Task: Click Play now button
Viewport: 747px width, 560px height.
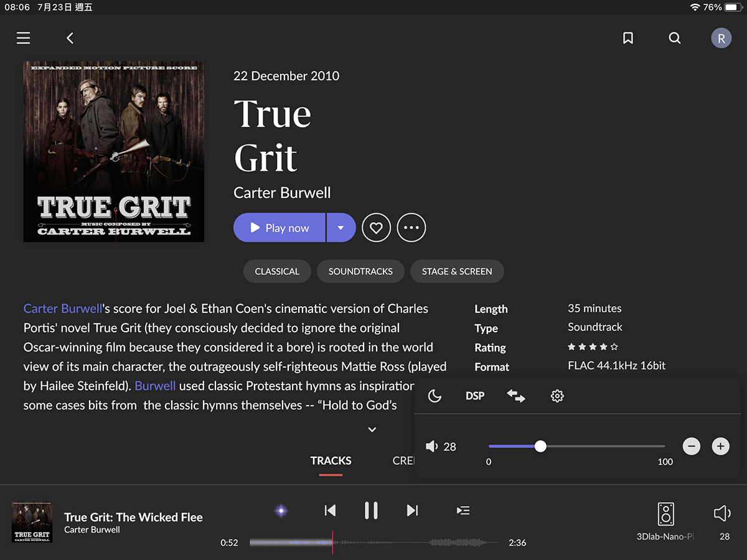Action: tap(280, 228)
